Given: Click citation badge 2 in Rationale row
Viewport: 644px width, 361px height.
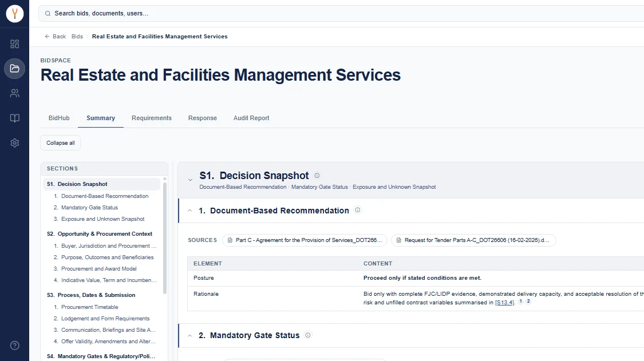Looking at the screenshot, I should point(528,301).
